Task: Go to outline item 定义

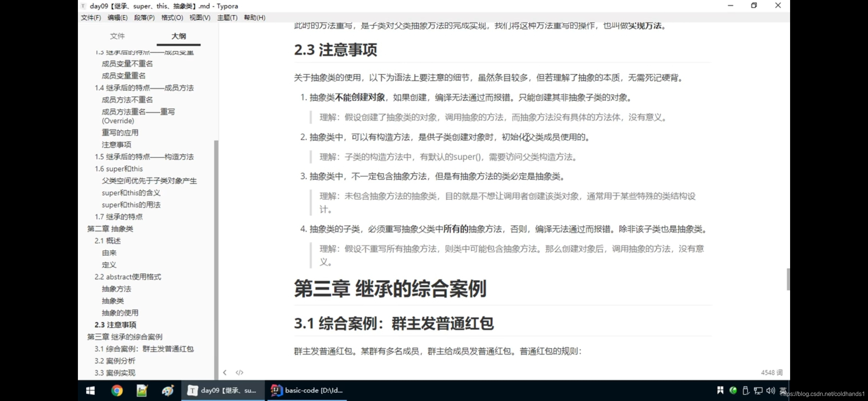Action: click(x=109, y=265)
